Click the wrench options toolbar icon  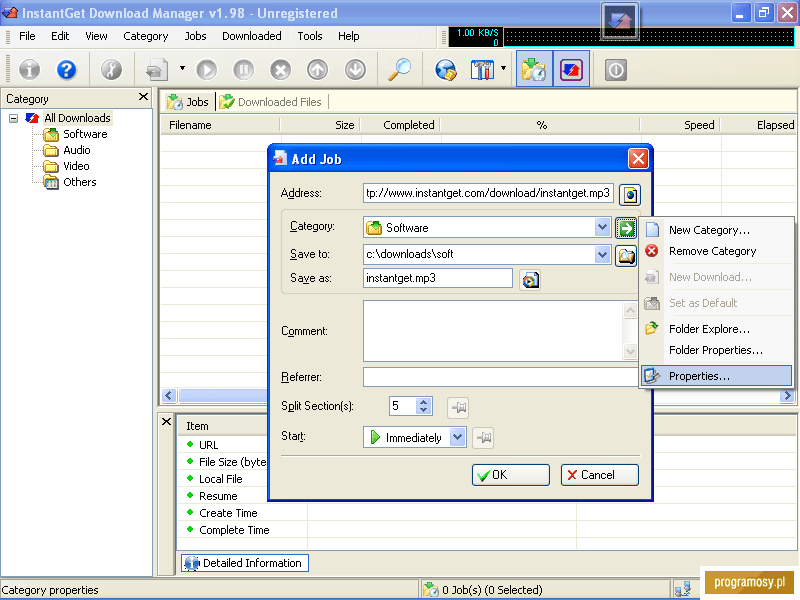pos(111,69)
